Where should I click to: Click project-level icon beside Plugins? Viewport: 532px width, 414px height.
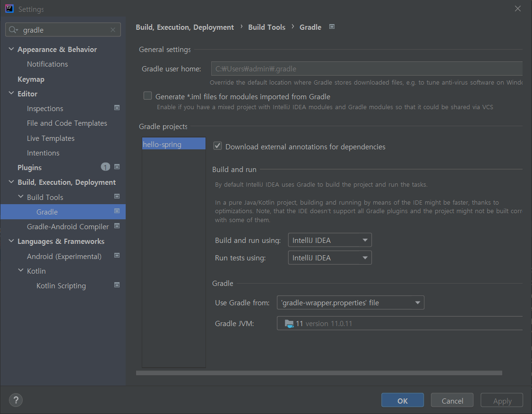(x=117, y=167)
